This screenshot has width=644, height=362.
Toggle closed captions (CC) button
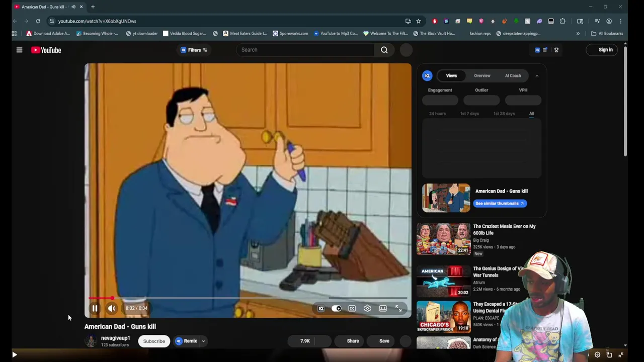coord(352,308)
